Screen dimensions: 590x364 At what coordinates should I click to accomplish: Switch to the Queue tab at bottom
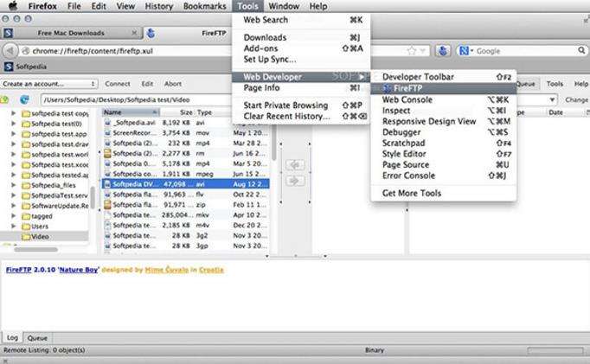(x=37, y=338)
